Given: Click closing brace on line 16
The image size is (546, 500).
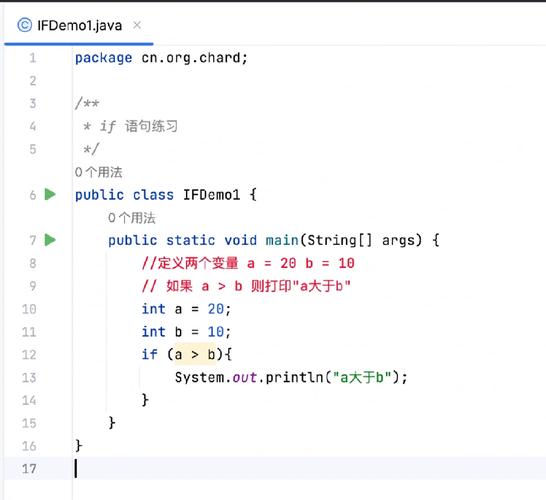Looking at the screenshot, I should click(x=79, y=445).
